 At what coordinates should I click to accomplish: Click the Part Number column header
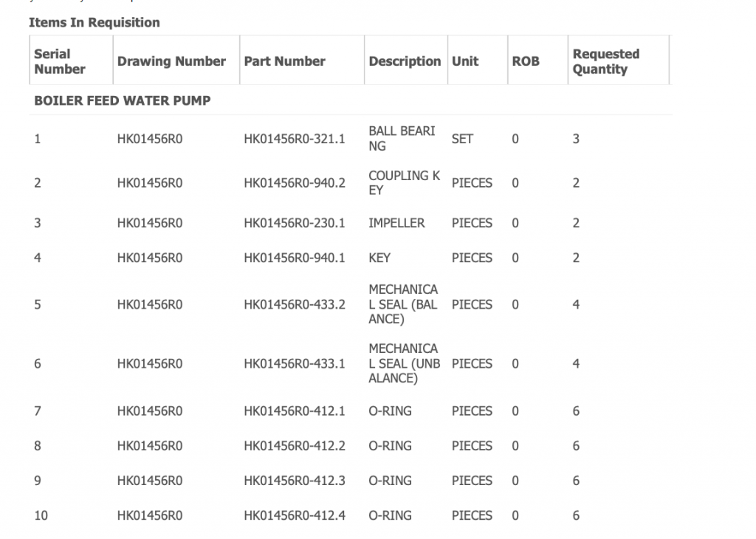[284, 61]
